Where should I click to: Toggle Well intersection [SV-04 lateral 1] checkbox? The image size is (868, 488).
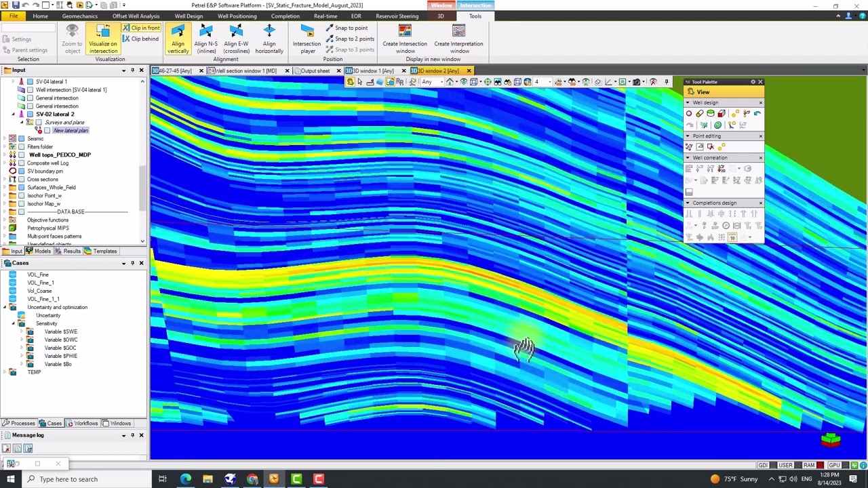tap(30, 89)
